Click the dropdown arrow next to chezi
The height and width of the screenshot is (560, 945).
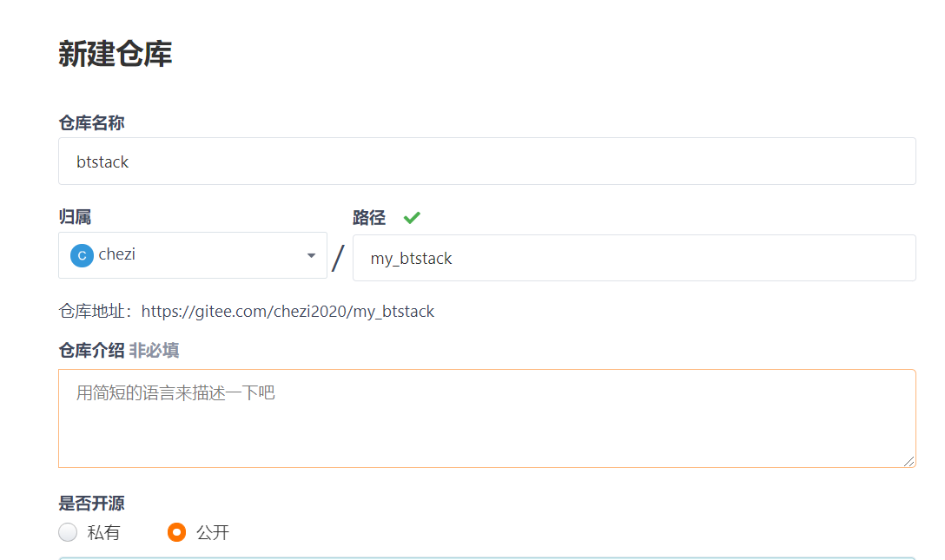coord(310,254)
